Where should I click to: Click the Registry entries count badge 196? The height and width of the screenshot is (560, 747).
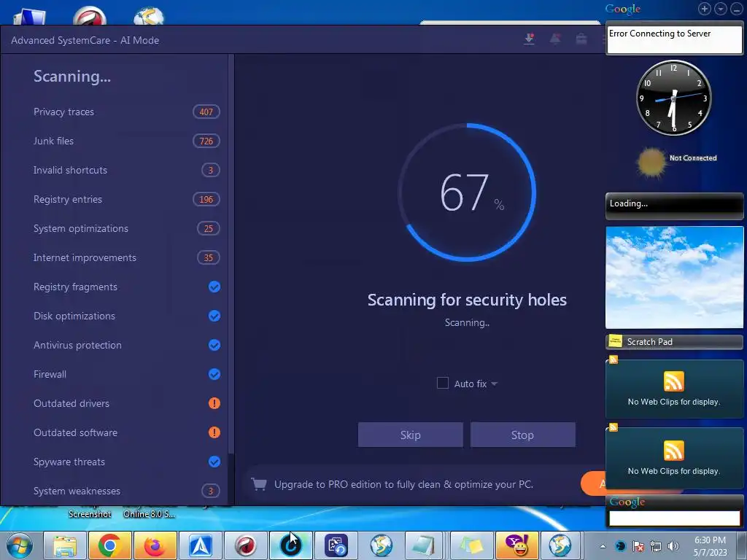pos(206,199)
